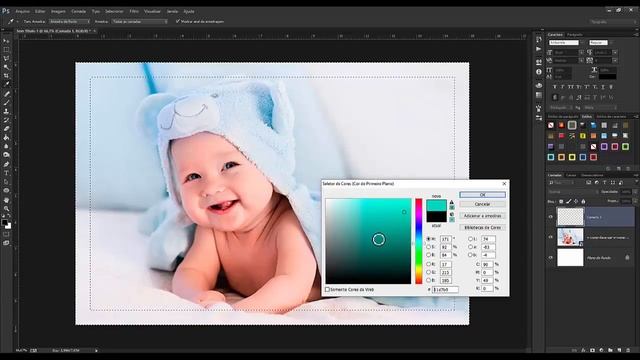This screenshot has width=640, height=360.
Task: Open the Info panel icon
Action: click(539, 72)
